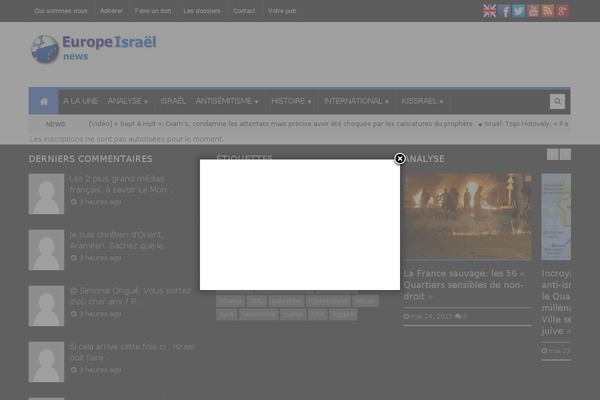This screenshot has width=600, height=400.
Task: Click the Tzipi Hotovely ticker headline
Action: (526, 124)
